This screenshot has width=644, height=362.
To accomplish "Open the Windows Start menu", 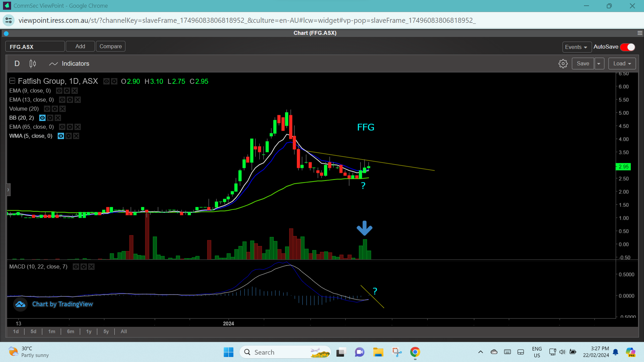I will pos(228,352).
